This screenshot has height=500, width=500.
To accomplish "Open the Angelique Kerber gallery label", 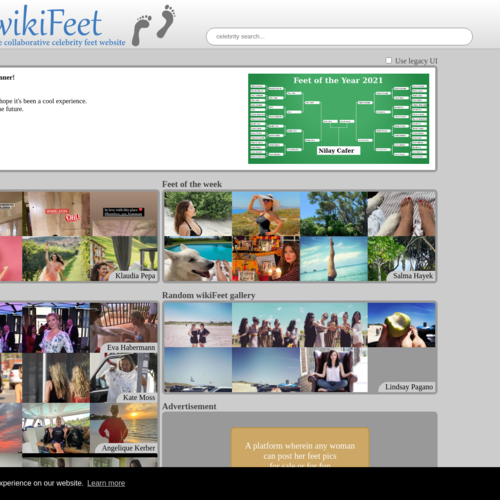I will 128,448.
